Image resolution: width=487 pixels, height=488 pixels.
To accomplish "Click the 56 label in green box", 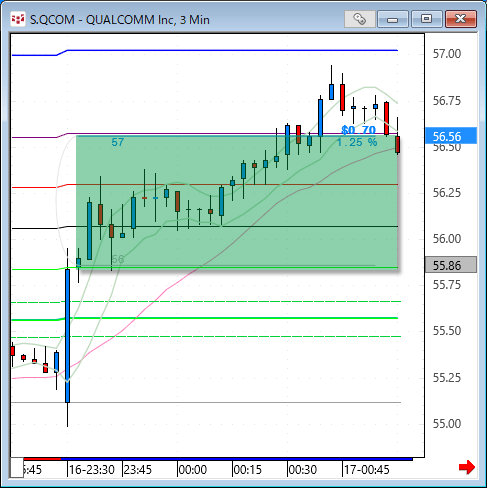I will click(118, 259).
